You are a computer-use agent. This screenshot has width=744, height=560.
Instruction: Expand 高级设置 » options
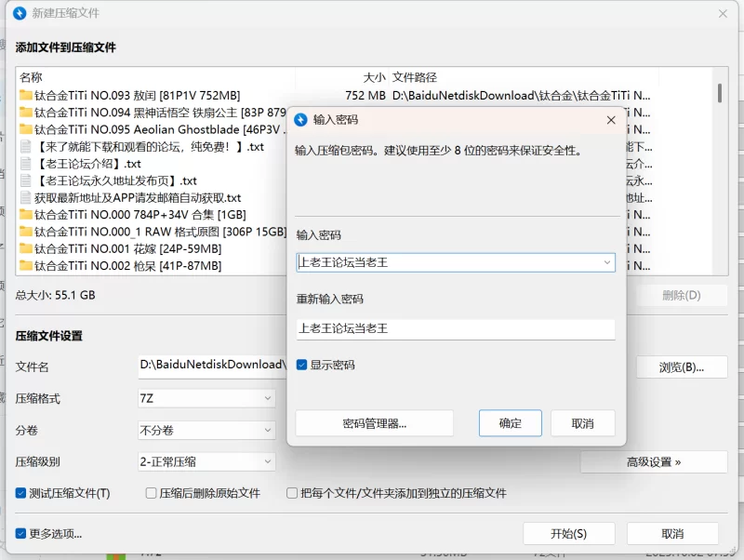tap(654, 462)
